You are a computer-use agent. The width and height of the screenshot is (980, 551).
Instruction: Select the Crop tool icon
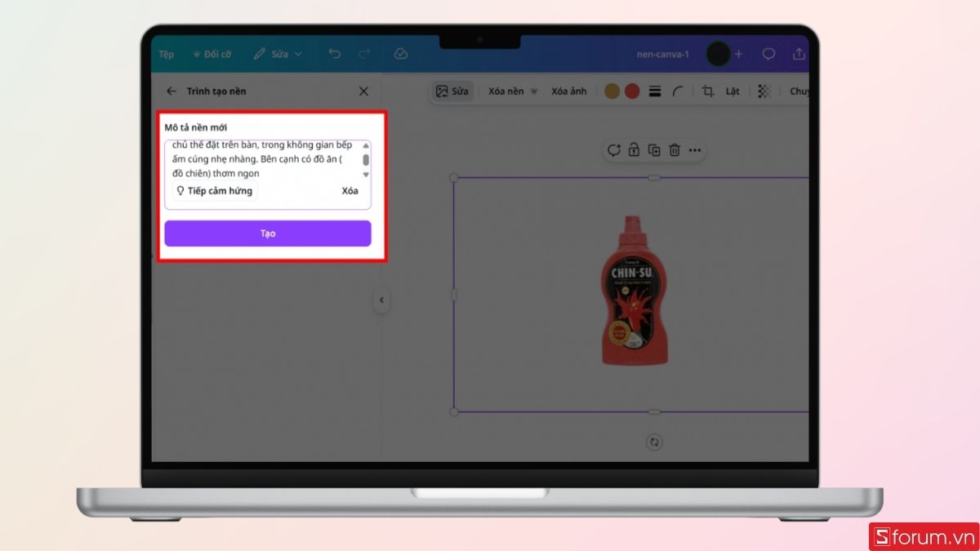coord(708,91)
